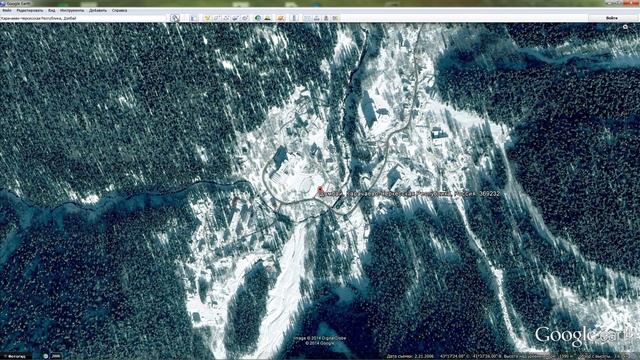This screenshot has width=640, height=360.
Task: Click the 2006 imagery year label
Action: pyautogui.click(x=56, y=356)
